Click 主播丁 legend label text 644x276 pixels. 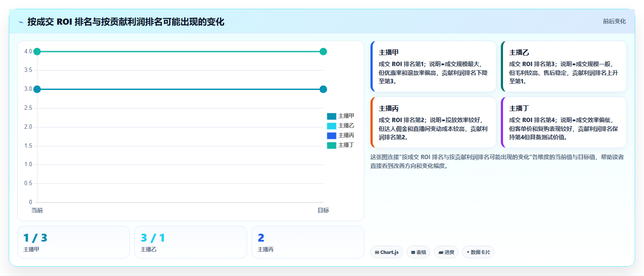point(346,145)
